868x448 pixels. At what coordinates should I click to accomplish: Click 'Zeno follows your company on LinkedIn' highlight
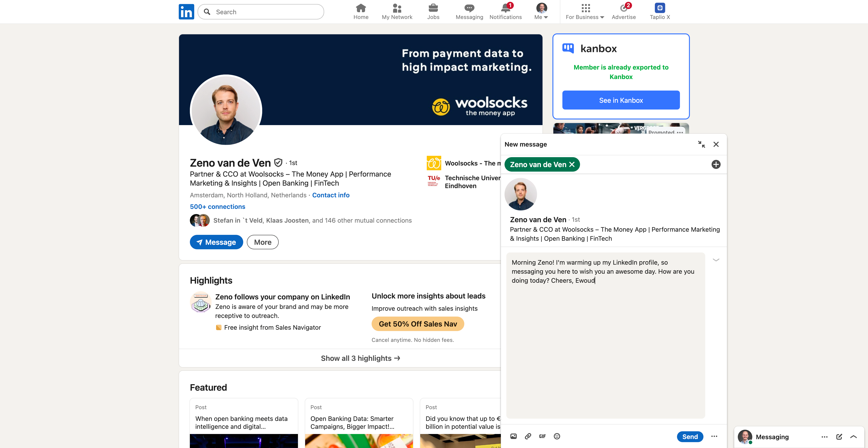pyautogui.click(x=282, y=297)
